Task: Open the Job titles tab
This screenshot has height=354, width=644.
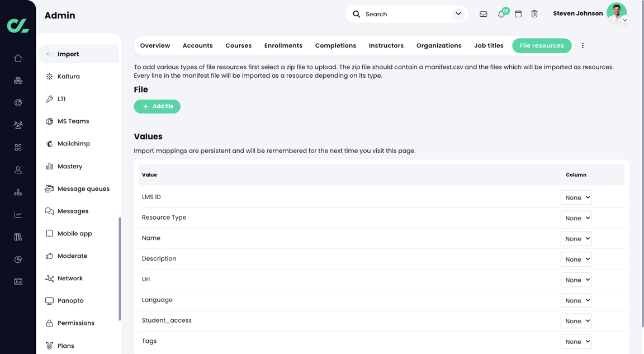Action: tap(489, 45)
